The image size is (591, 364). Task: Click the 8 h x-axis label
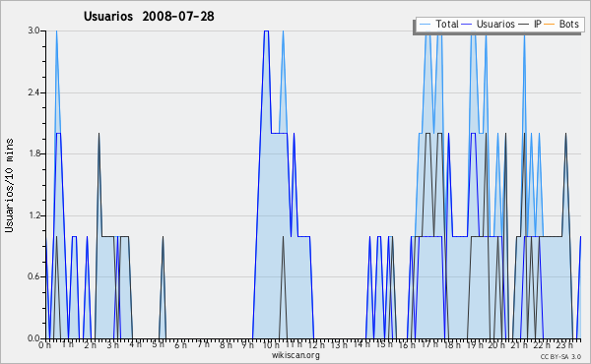pyautogui.click(x=226, y=345)
